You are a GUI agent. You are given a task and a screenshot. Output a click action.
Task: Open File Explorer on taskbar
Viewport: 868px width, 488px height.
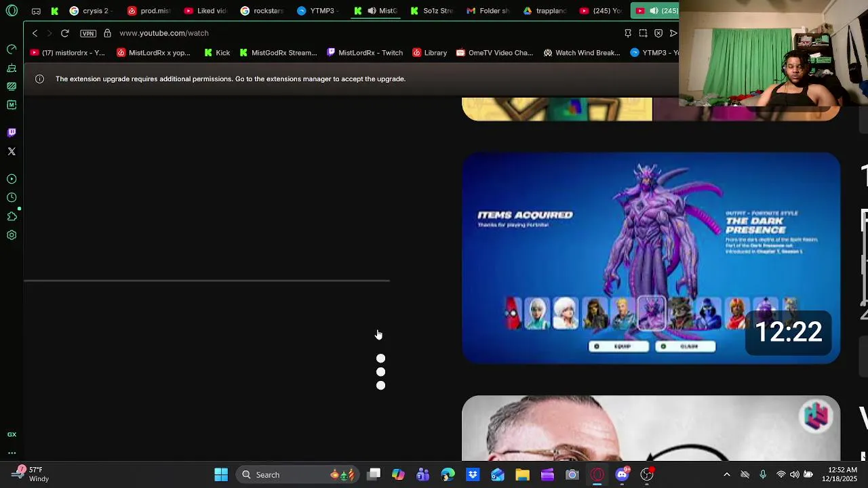(x=522, y=474)
